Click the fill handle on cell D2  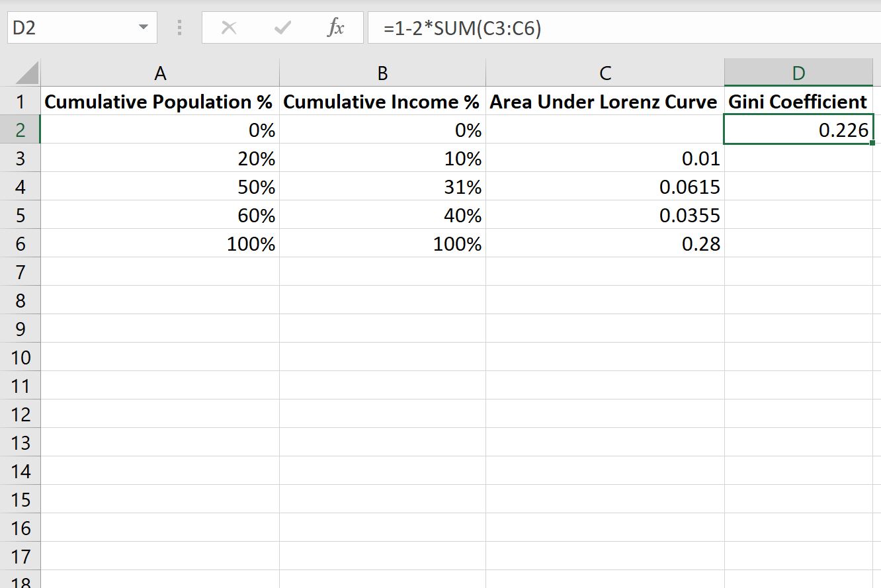coord(873,142)
